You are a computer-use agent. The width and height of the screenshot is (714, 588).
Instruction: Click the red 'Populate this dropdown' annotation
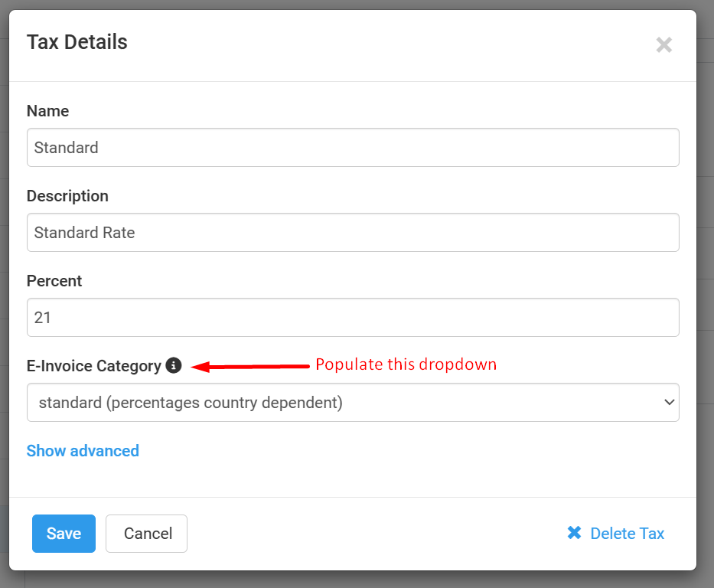coord(406,364)
